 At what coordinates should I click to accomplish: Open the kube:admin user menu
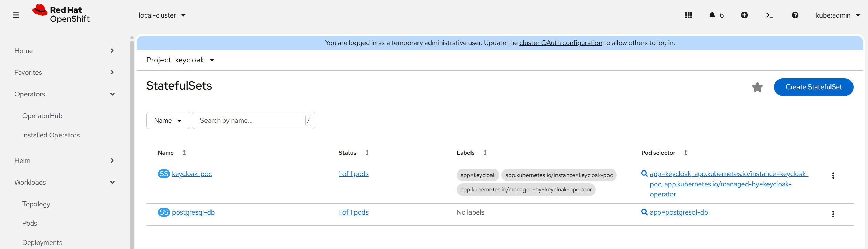point(838,15)
